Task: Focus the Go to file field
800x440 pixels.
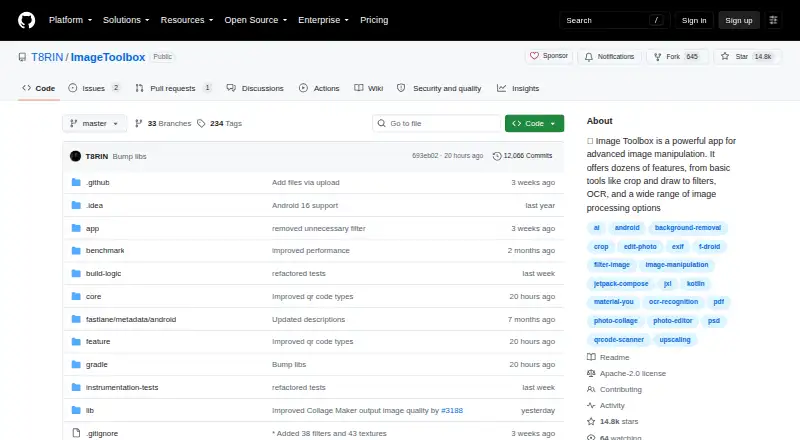Action: (x=437, y=124)
